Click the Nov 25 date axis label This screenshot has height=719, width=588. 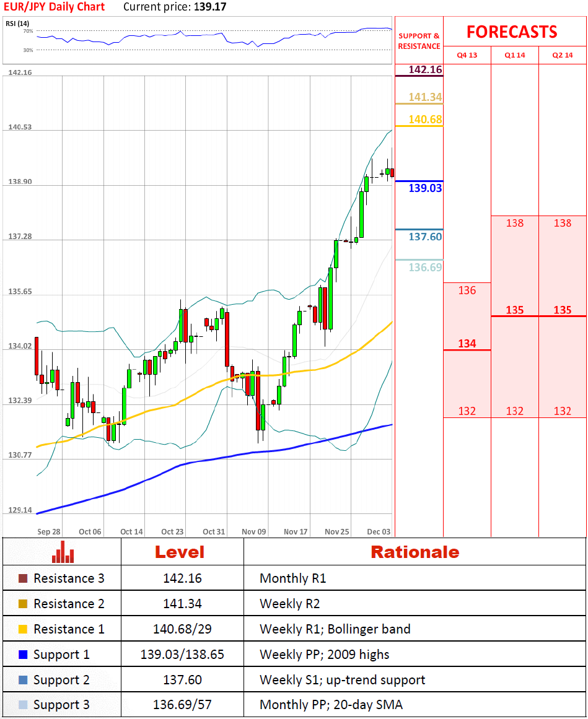[337, 531]
